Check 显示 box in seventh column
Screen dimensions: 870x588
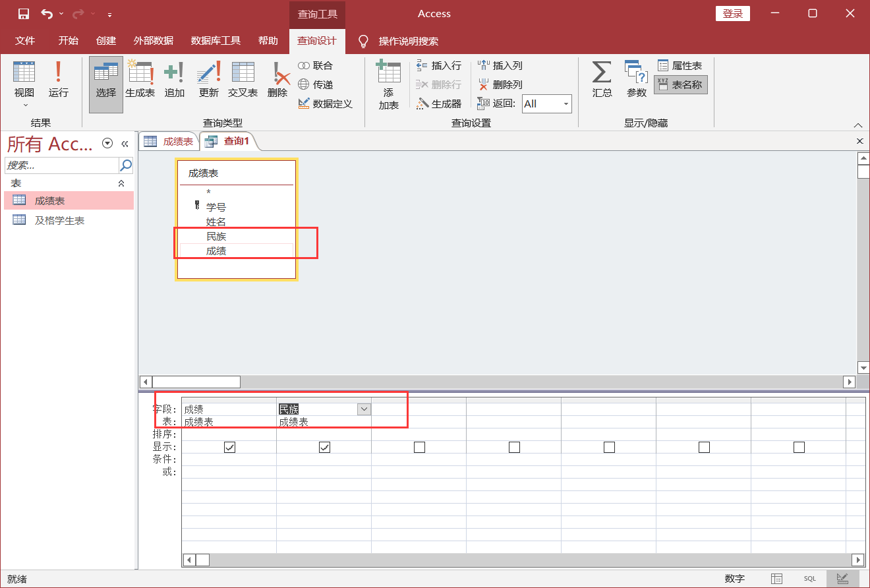(799, 448)
